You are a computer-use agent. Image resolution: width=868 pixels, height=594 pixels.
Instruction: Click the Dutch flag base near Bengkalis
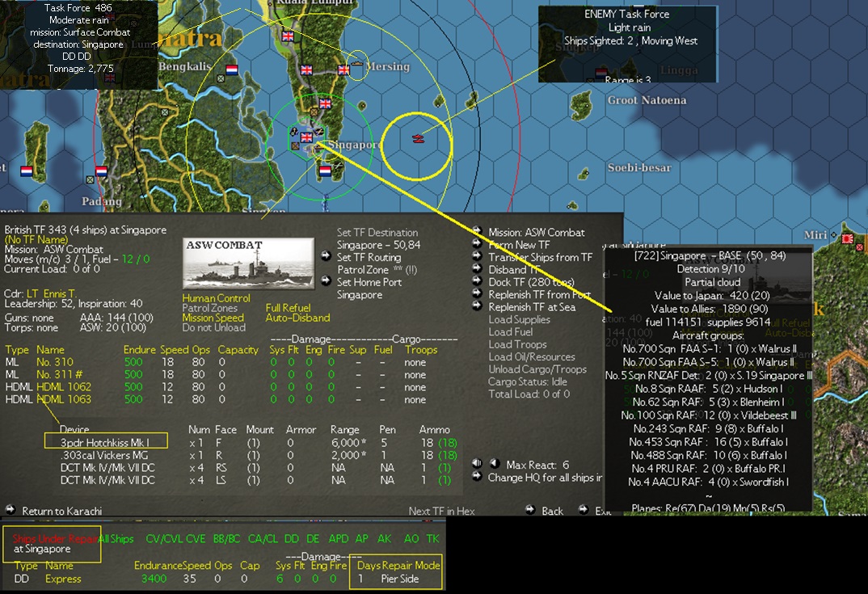click(231, 70)
